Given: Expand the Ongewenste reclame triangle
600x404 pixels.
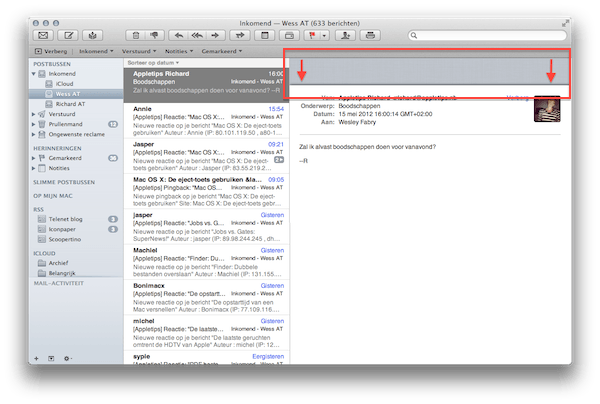Looking at the screenshot, I should pyautogui.click(x=34, y=134).
